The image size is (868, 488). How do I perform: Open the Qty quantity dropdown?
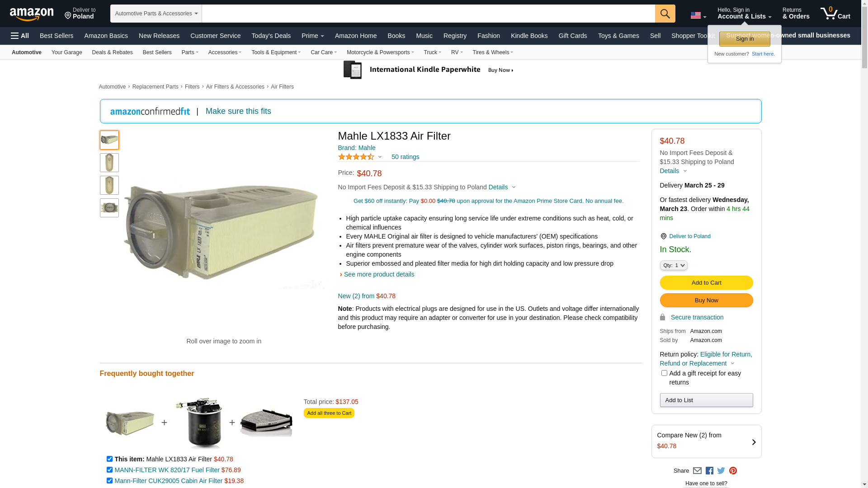(674, 265)
